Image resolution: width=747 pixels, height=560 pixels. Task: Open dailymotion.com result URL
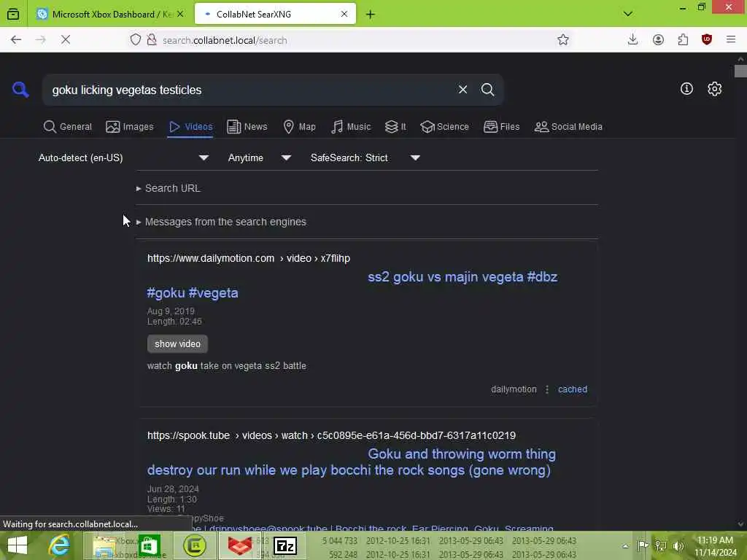point(249,258)
